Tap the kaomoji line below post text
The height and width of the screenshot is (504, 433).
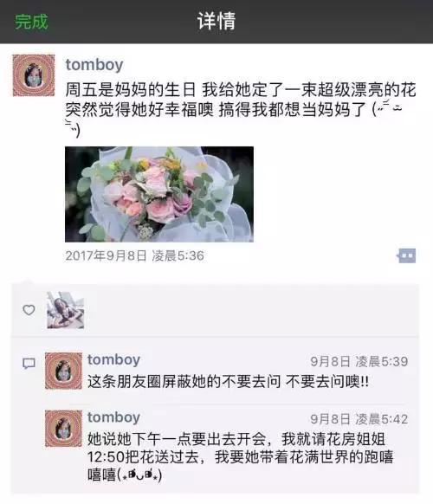[x=73, y=128]
